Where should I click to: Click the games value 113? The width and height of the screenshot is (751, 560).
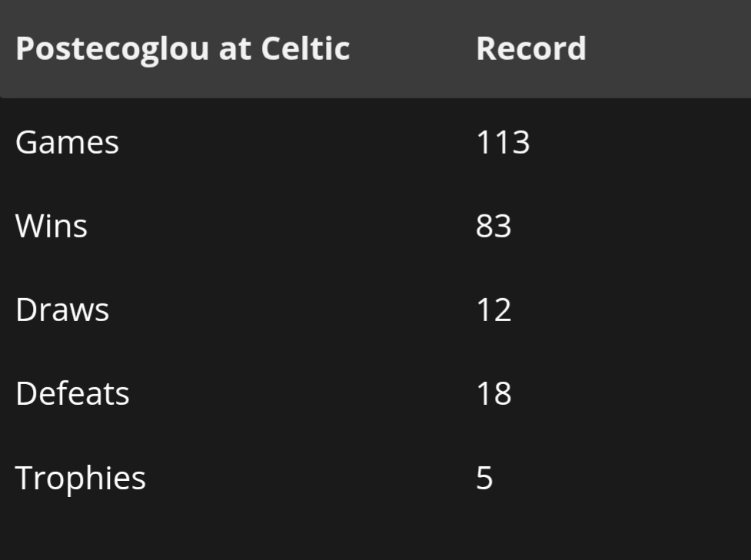click(x=503, y=143)
